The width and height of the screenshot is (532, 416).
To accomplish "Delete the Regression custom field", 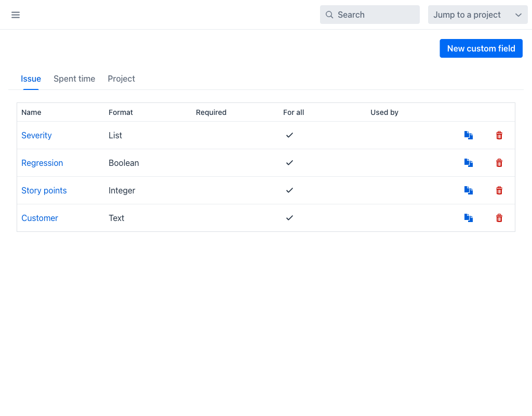I will (499, 163).
